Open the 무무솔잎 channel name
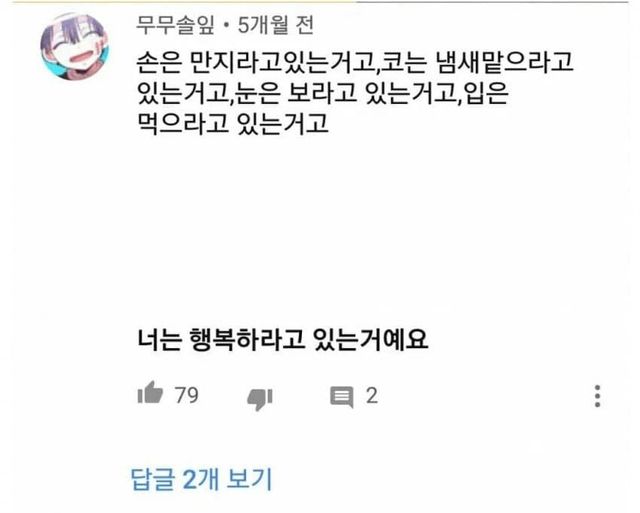 [x=176, y=25]
